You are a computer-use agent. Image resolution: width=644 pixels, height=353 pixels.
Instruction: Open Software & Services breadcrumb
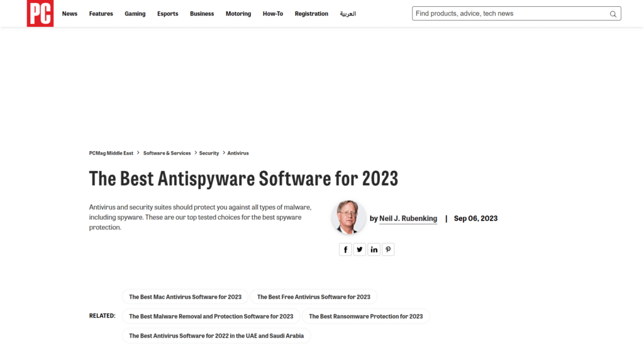pos(167,153)
